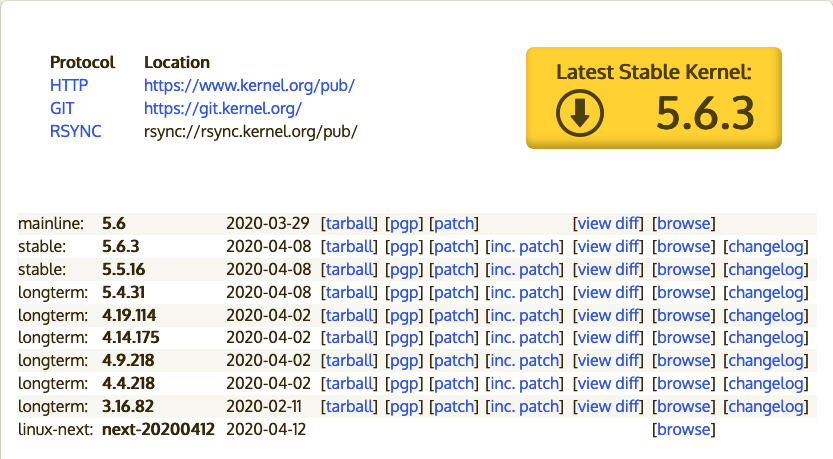This screenshot has width=833, height=459.
Task: View diff for mainline 5.6
Action: point(608,224)
